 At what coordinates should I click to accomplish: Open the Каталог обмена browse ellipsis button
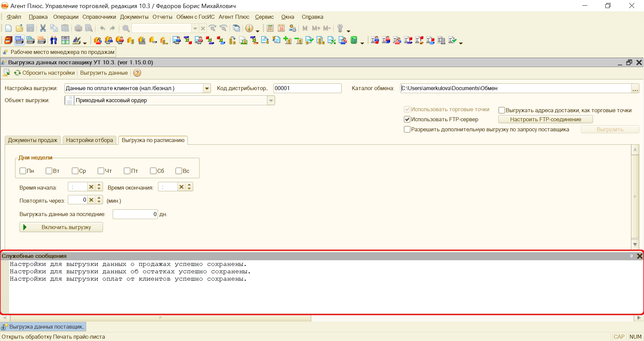tap(635, 88)
